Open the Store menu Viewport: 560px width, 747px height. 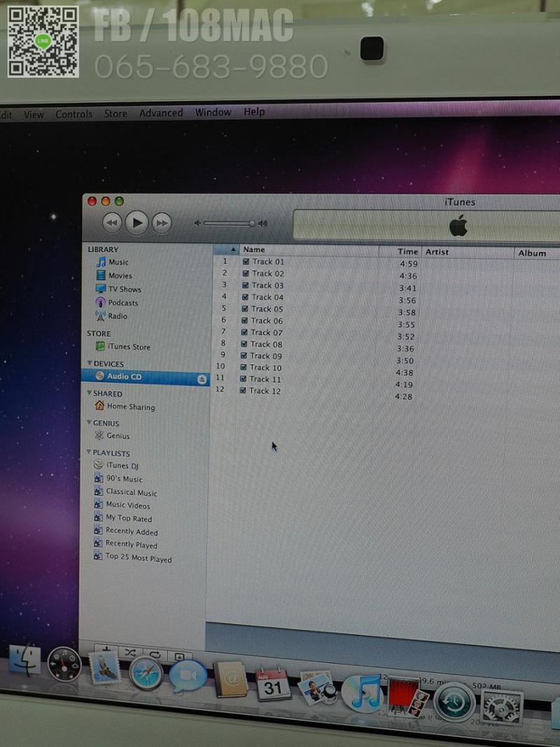coord(115,113)
